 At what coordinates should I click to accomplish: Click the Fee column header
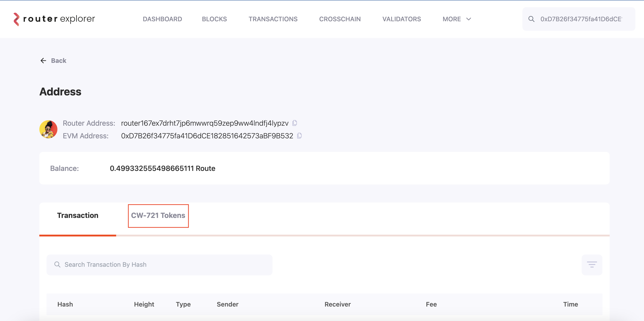pos(431,304)
